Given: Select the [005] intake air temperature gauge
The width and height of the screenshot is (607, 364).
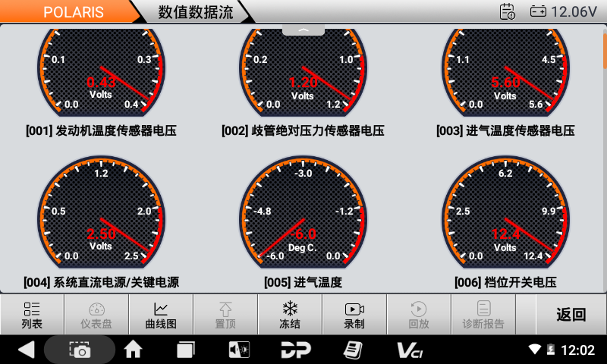Looking at the screenshot, I should [x=303, y=212].
